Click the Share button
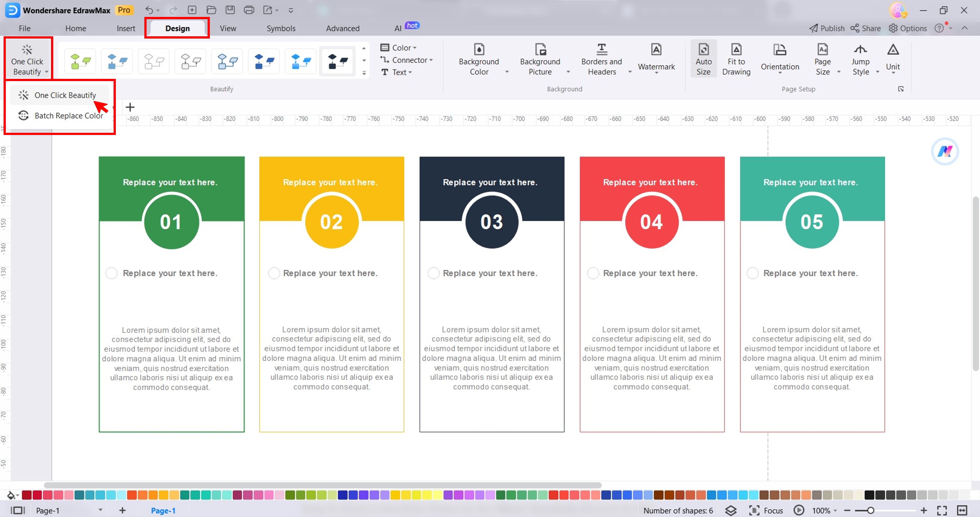This screenshot has height=517, width=980. (x=865, y=29)
